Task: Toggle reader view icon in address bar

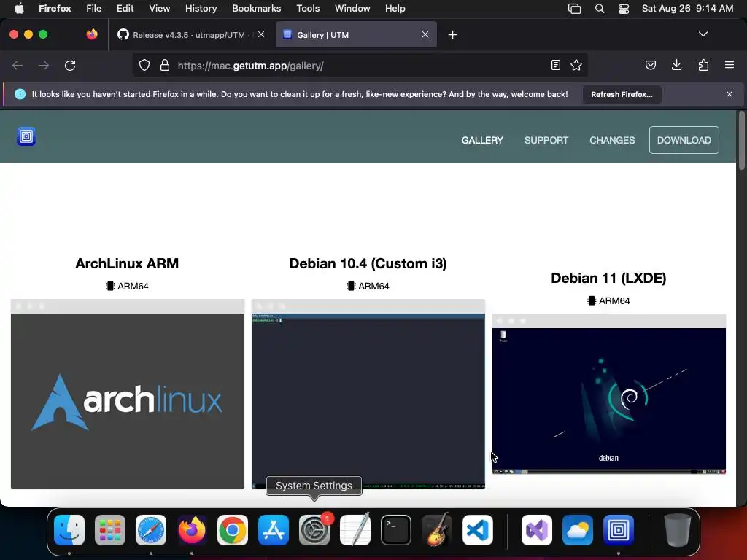Action: tap(555, 65)
